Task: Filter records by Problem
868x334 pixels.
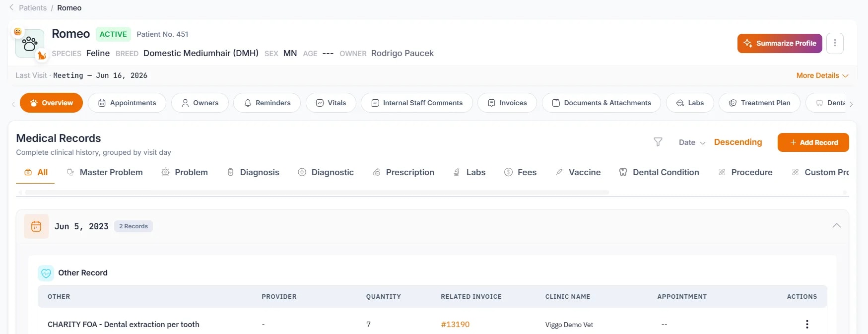Action: [x=185, y=172]
